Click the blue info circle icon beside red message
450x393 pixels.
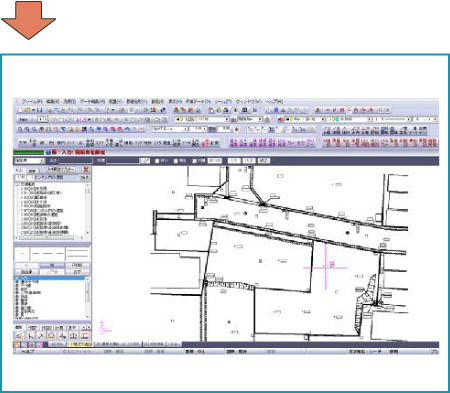coord(48,152)
